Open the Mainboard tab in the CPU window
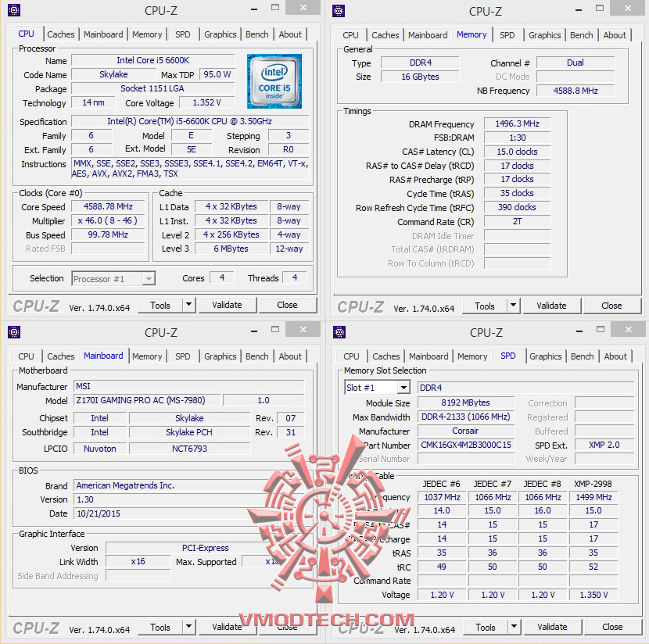This screenshot has width=649, height=644. [x=103, y=34]
